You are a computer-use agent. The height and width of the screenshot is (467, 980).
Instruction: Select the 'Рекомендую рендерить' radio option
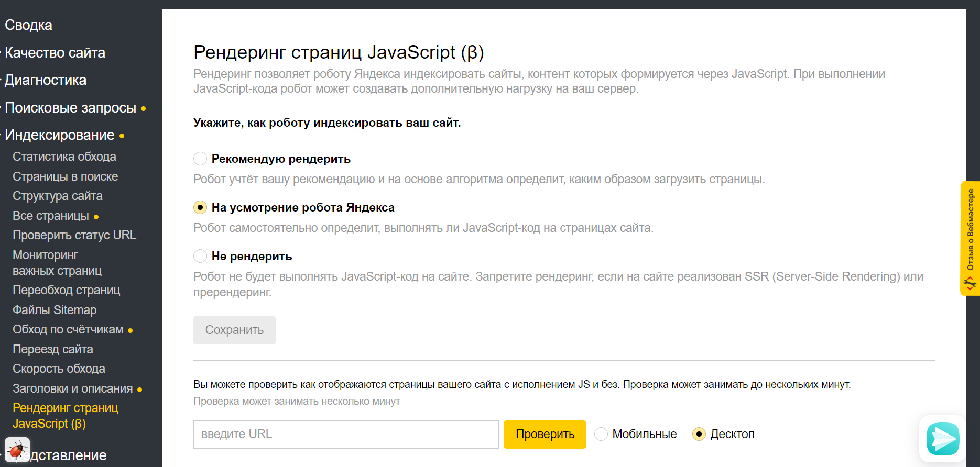coord(200,159)
